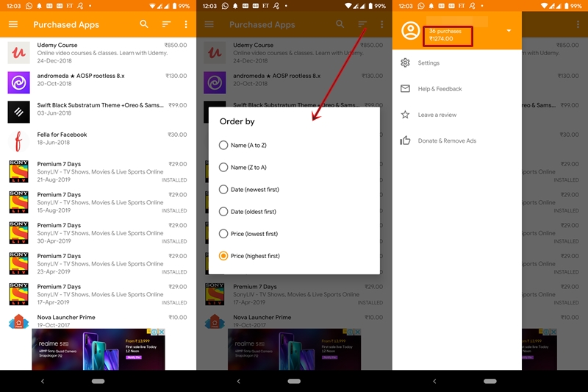Tap dimmed Premium 7 Days 17-Apr-2019 row behind dialog
Image resolution: width=588 pixels, height=392 pixels.
[294, 294]
